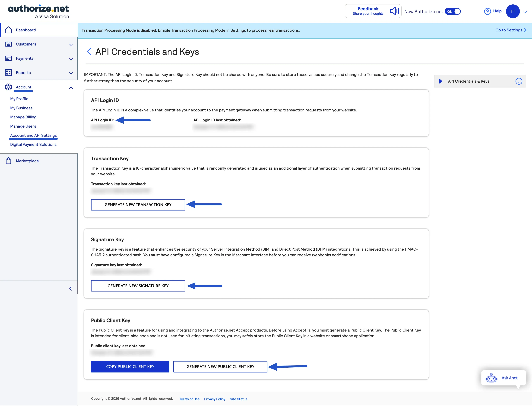Collapse the Account section chevron
Image resolution: width=532 pixels, height=408 pixels.
[71, 88]
